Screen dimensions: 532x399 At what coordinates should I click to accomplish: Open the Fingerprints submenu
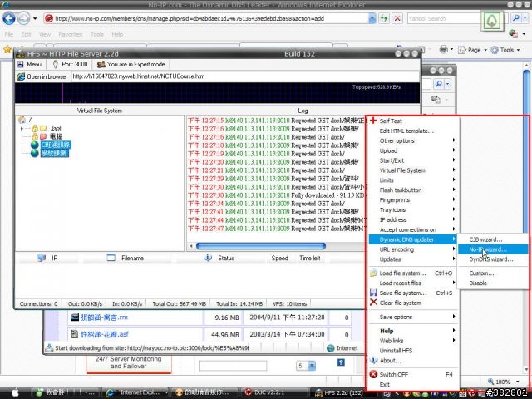tap(413, 199)
